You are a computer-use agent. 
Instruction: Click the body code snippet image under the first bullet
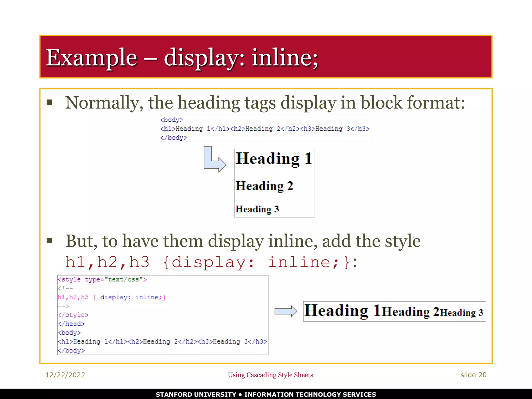(266, 129)
